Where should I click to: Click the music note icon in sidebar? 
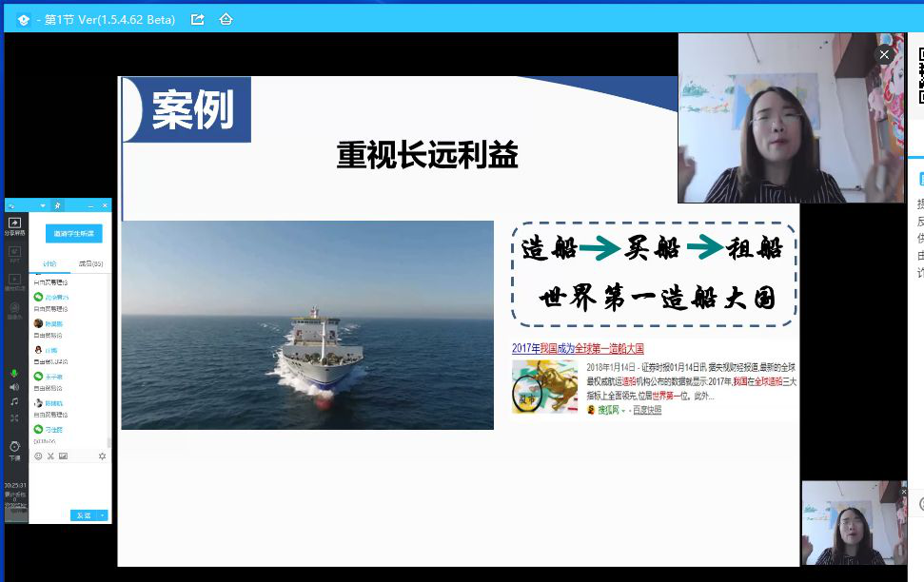tap(14, 402)
